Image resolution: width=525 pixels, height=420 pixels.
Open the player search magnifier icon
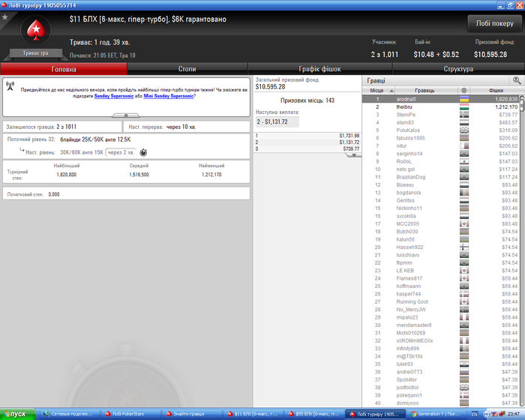(517, 80)
